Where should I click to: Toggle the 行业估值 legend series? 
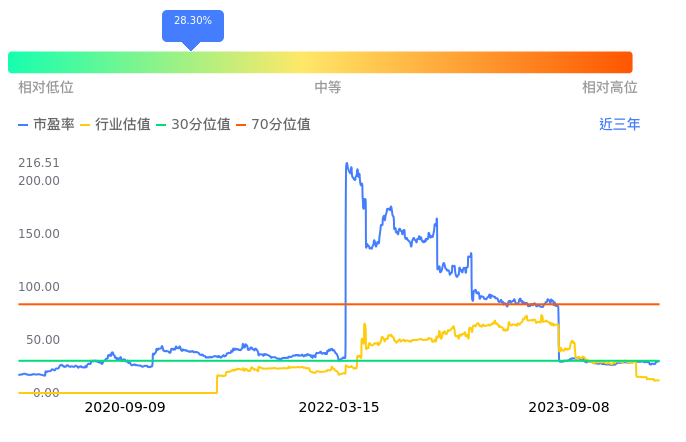pos(114,125)
